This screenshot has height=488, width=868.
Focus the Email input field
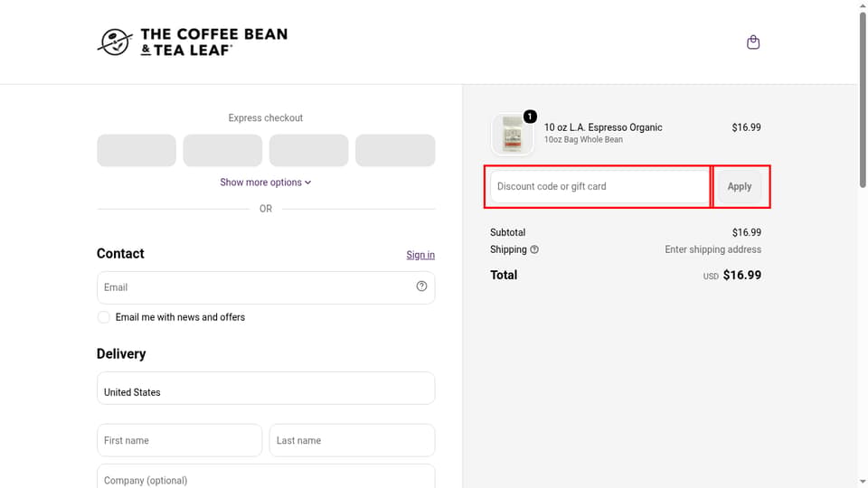(x=266, y=287)
